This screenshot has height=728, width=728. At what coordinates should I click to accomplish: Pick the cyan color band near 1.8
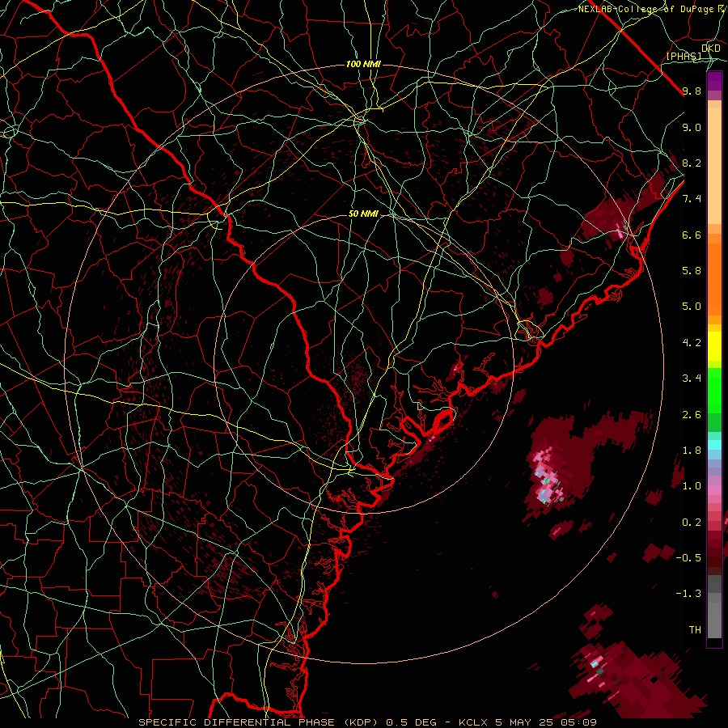[x=714, y=445]
